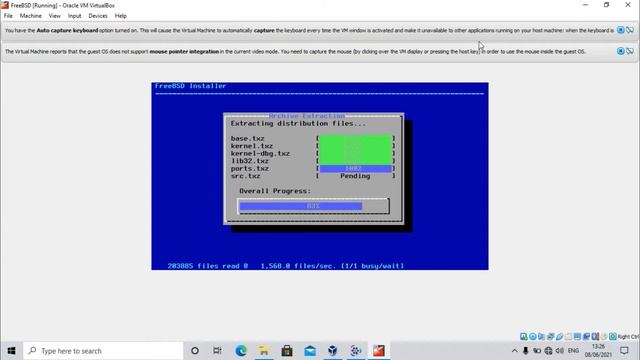Screen dimensions: 640x360
Task: Click the shared folders status icon
Action: [568, 337]
